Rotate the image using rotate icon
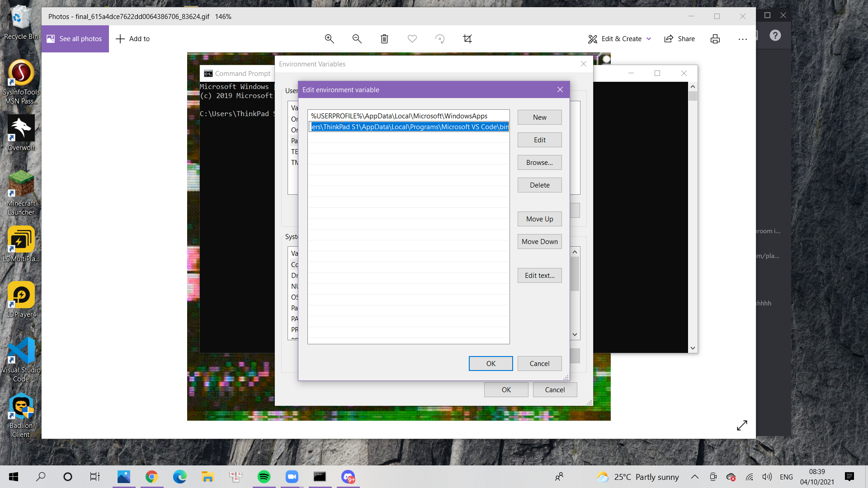 (x=440, y=39)
